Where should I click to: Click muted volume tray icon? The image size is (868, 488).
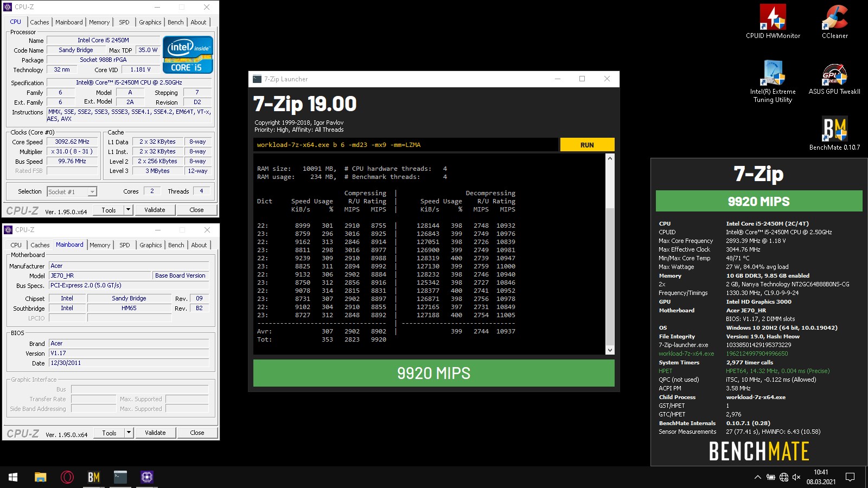(796, 477)
